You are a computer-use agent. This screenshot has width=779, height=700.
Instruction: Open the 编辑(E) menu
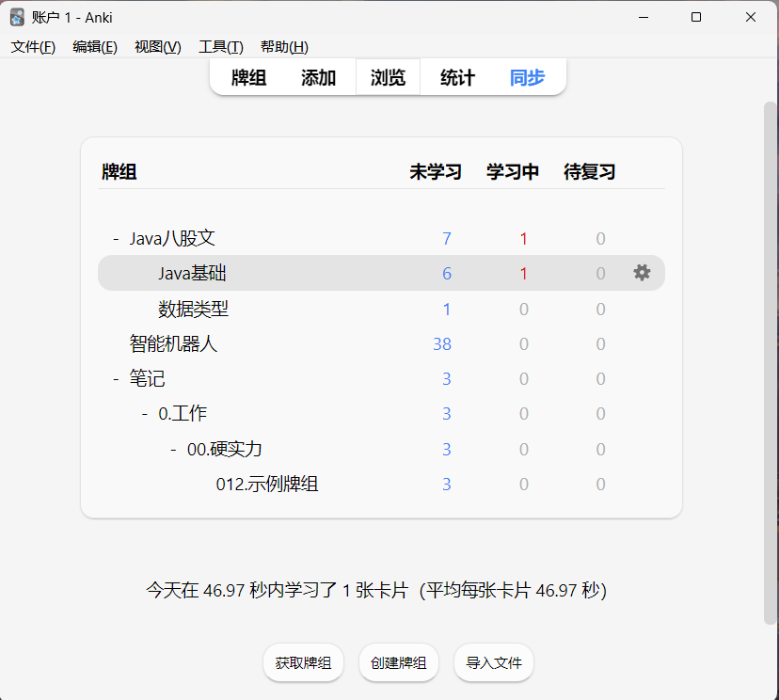tap(95, 47)
